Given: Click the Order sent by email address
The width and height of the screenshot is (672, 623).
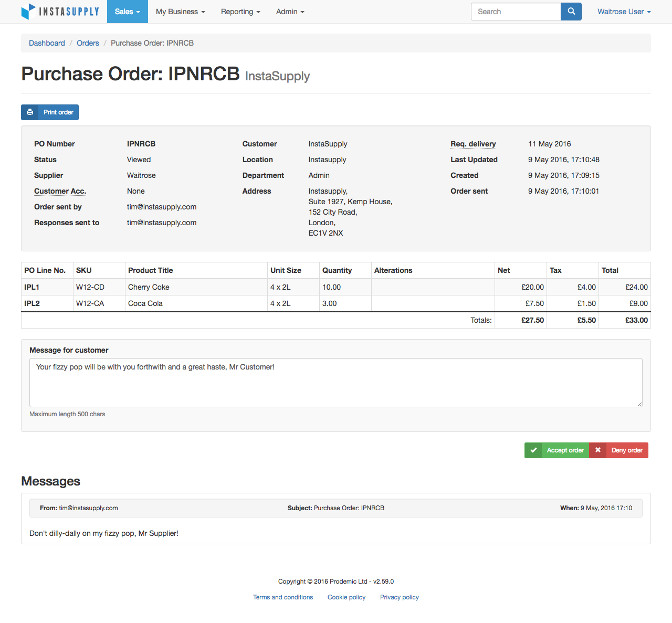Looking at the screenshot, I should point(162,207).
